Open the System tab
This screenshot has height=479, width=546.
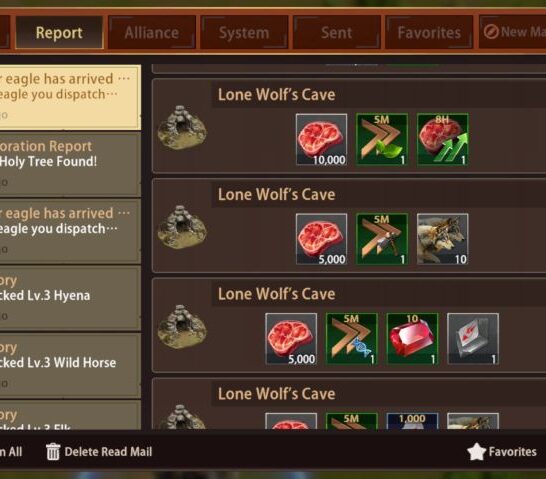tap(244, 32)
